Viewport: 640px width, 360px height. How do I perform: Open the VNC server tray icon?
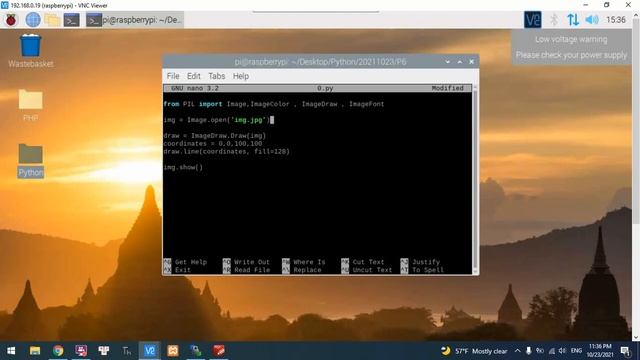533,20
